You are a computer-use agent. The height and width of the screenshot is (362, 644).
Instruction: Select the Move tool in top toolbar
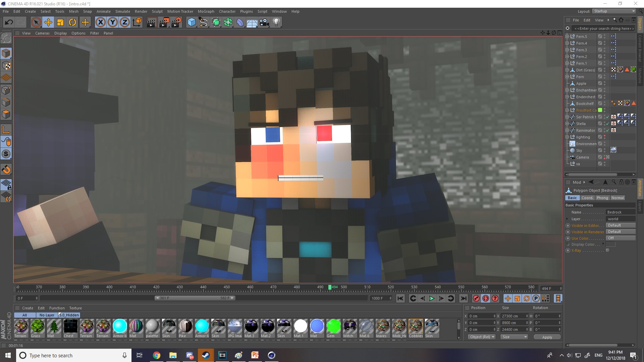pos(48,22)
